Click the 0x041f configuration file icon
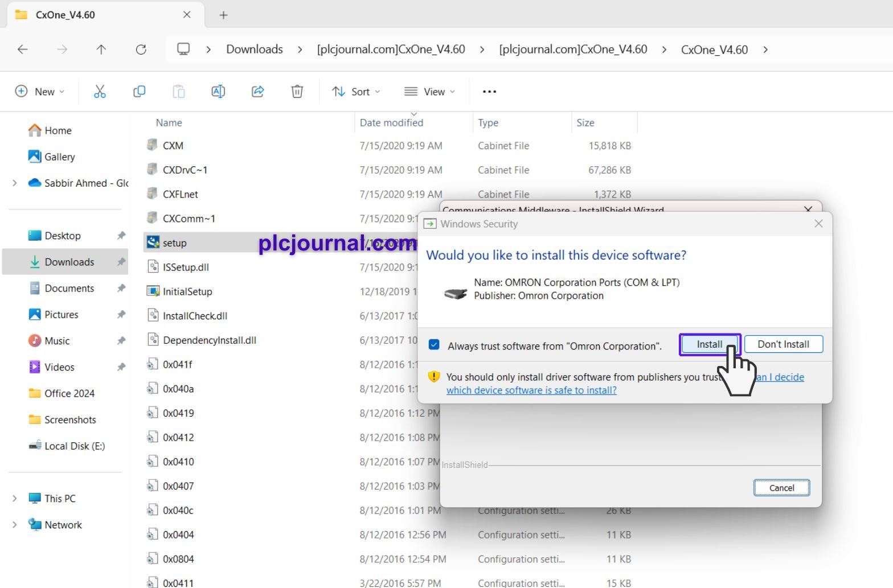Viewport: 893px width, 588px height. tap(152, 364)
